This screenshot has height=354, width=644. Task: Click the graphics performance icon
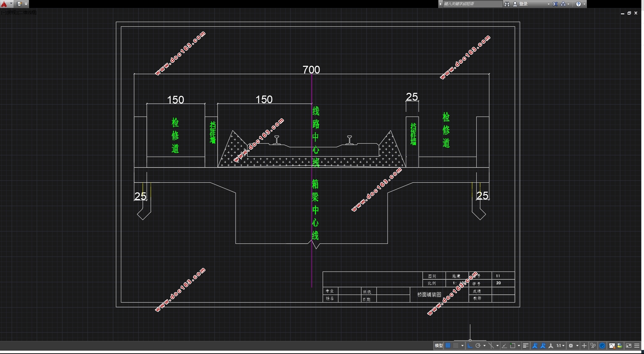(x=612, y=346)
